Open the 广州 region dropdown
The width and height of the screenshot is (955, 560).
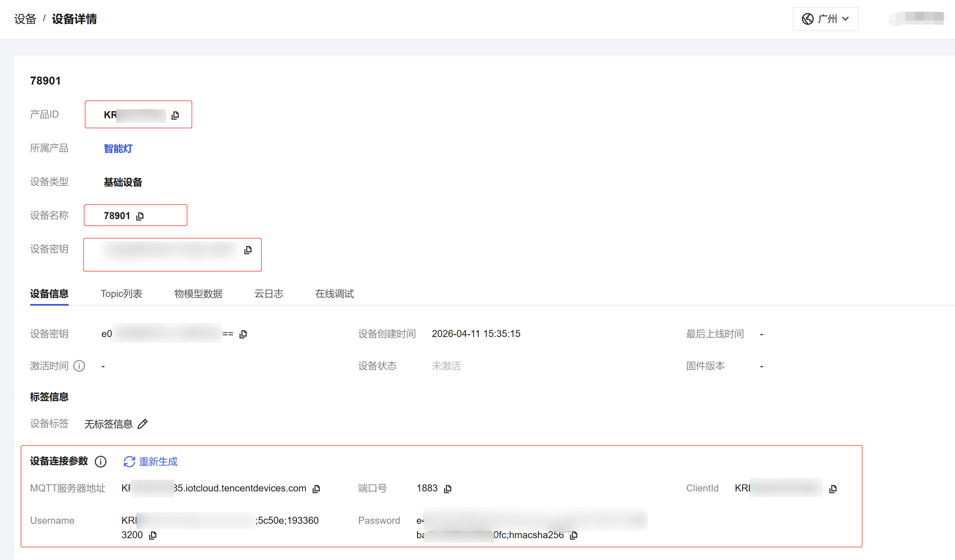click(825, 19)
